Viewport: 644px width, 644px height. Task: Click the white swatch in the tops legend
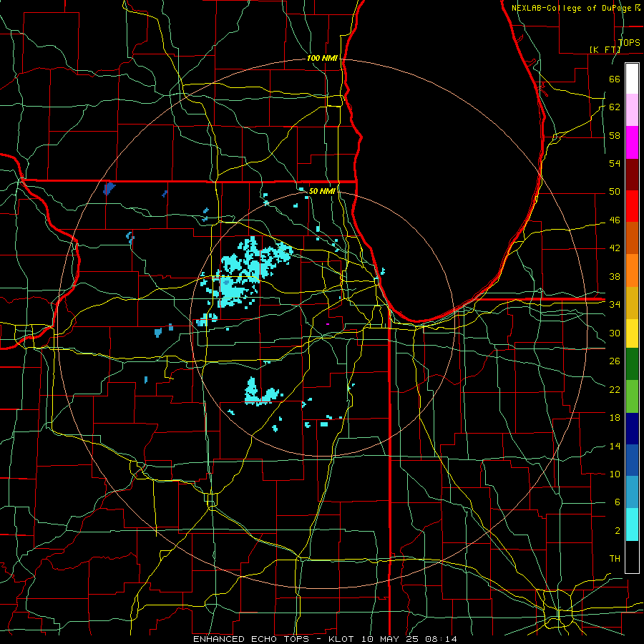point(632,79)
